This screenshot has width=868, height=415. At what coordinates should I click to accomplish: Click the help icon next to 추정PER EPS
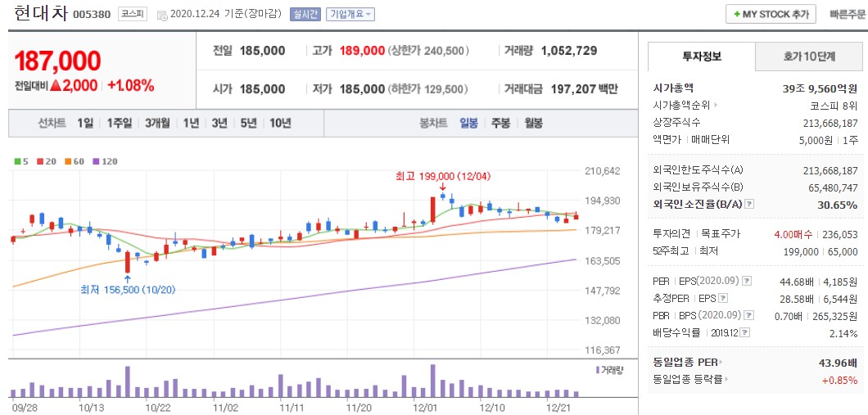pos(723,299)
